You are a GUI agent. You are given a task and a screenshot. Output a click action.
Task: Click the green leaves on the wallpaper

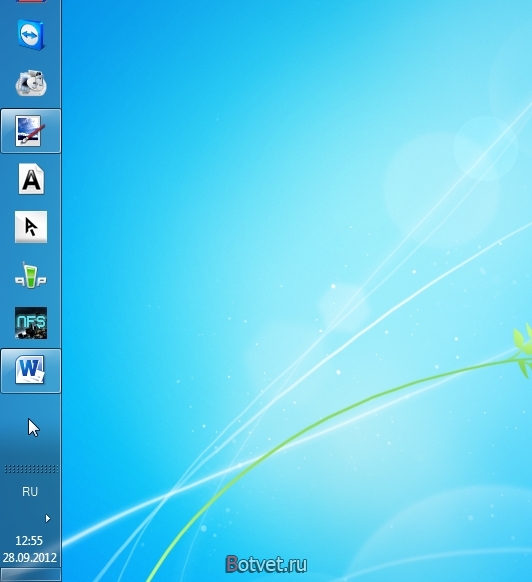point(523,350)
